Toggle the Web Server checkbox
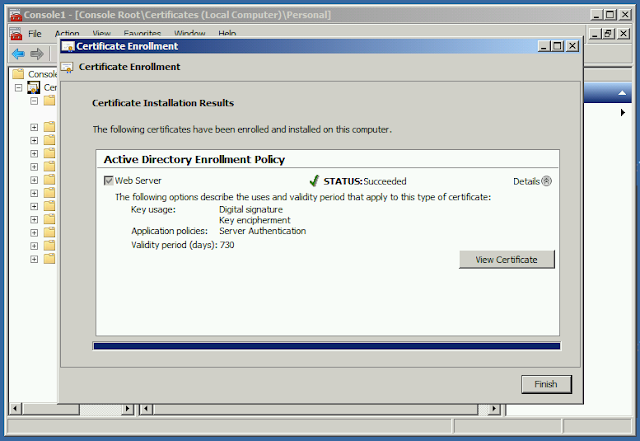 point(109,180)
